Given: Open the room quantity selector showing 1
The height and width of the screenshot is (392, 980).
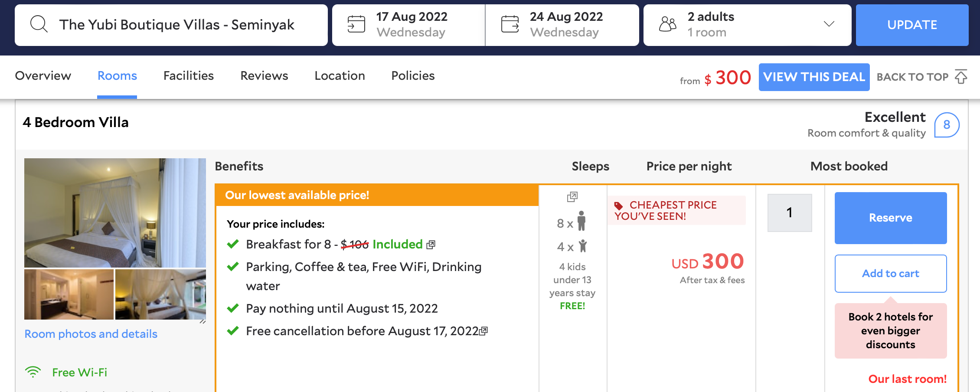Looking at the screenshot, I should [x=790, y=212].
